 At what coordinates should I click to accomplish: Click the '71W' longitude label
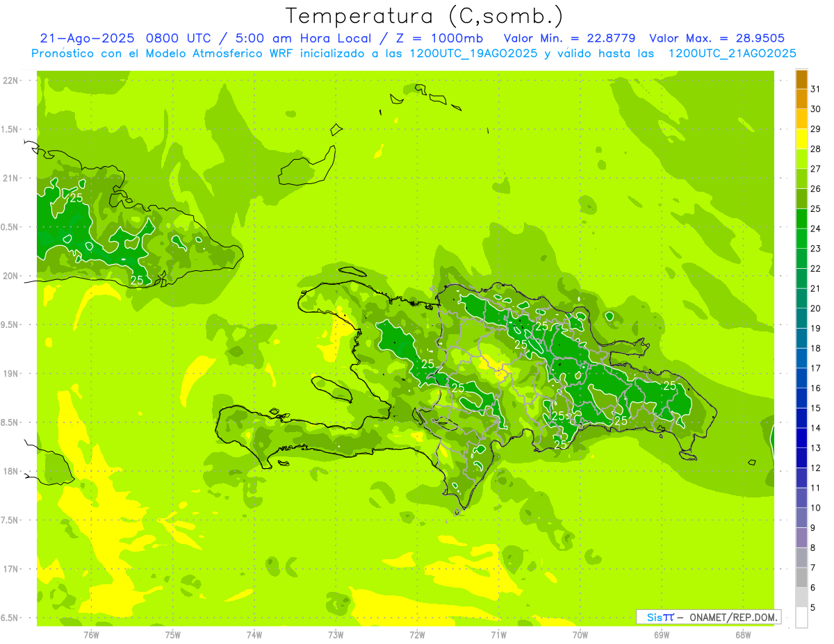pos(498,635)
